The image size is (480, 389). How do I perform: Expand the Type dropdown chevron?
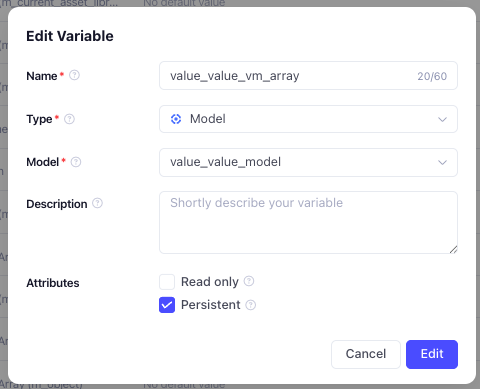coord(442,119)
